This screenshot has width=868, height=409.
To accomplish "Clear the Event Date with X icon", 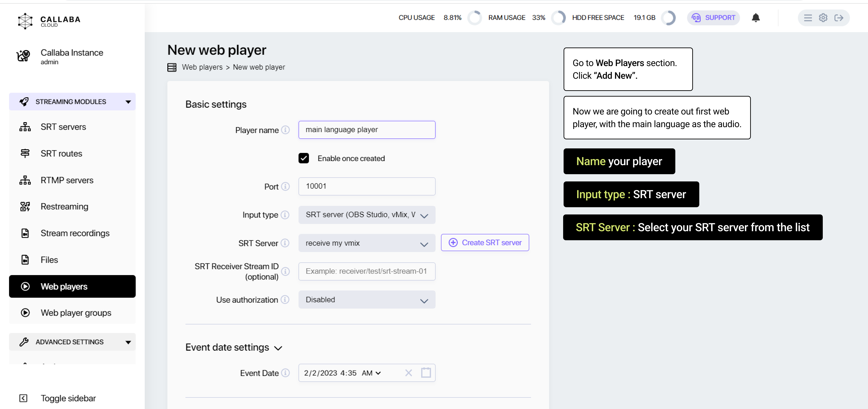I will tap(408, 373).
